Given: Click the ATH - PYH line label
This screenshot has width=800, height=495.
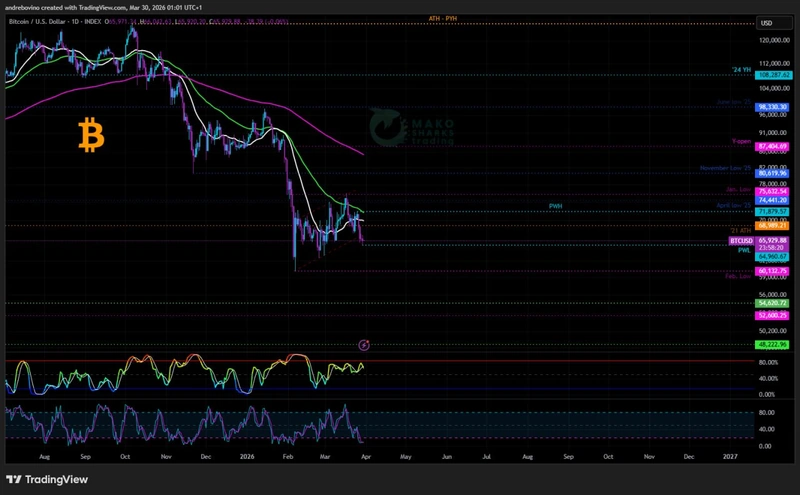Looking at the screenshot, I should (442, 19).
